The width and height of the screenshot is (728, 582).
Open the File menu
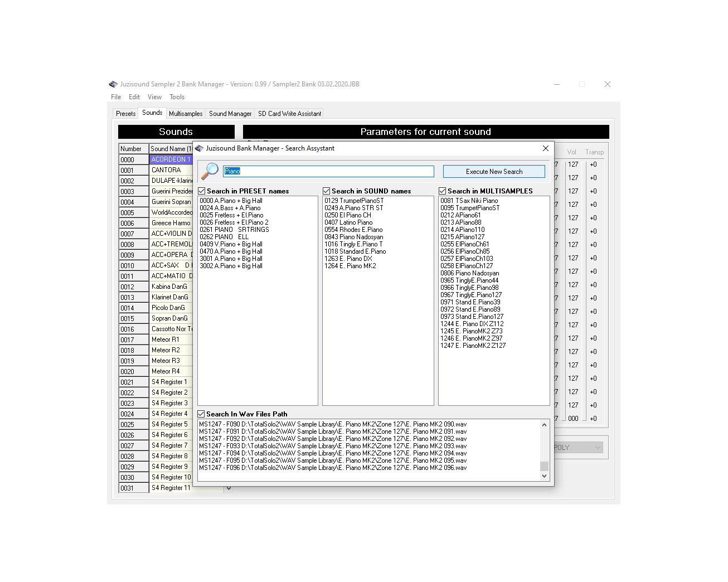(x=116, y=97)
